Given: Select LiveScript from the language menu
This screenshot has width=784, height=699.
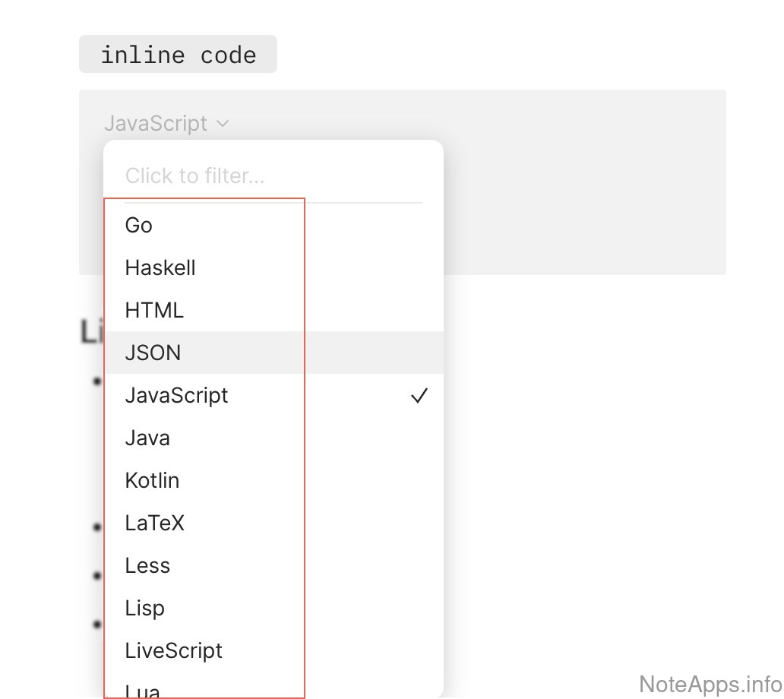Looking at the screenshot, I should (173, 650).
